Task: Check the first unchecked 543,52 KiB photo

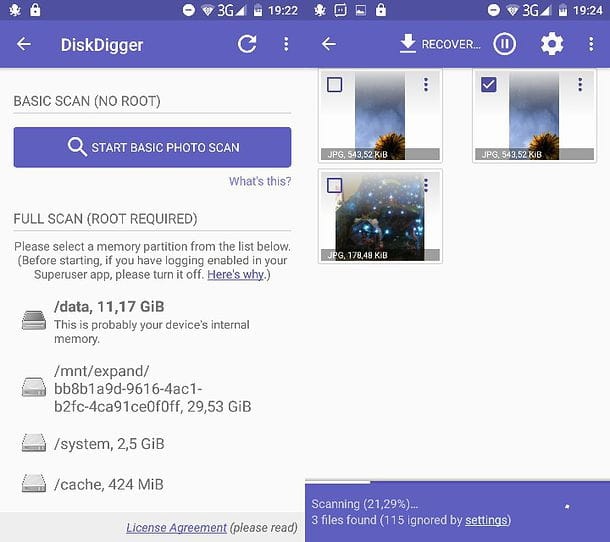Action: [335, 84]
